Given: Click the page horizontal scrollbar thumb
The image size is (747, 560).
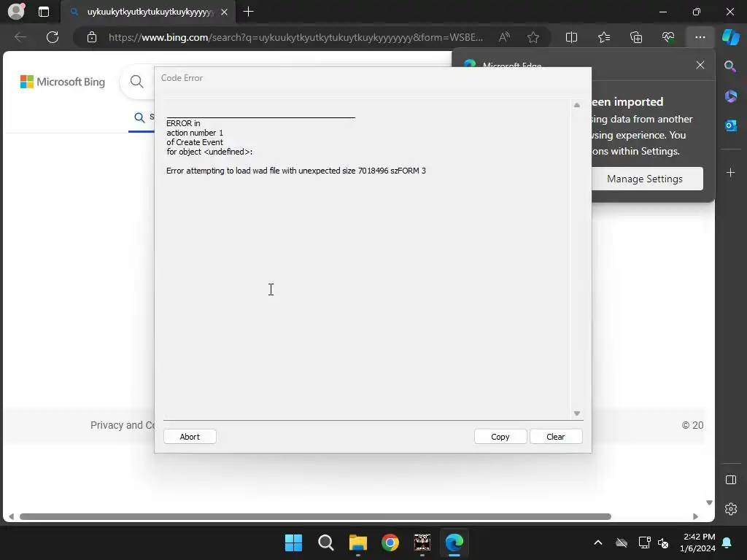Looking at the screenshot, I should (315, 517).
